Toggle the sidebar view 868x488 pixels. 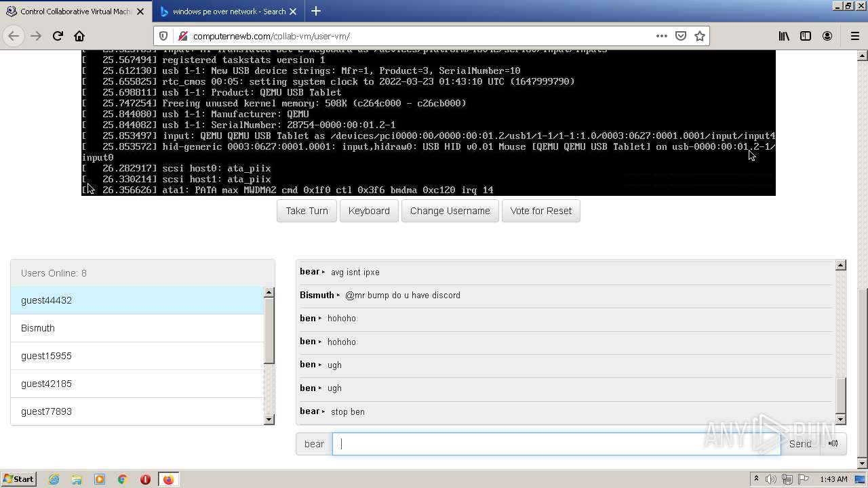point(806,36)
